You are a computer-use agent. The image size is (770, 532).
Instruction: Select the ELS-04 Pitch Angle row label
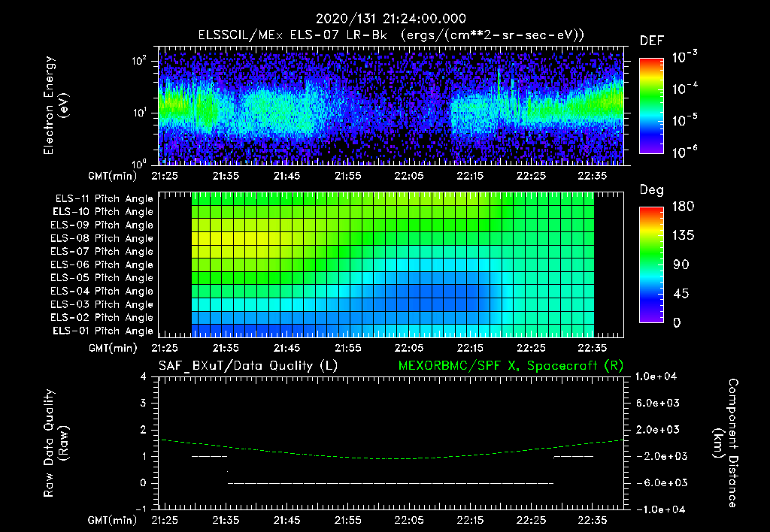[102, 291]
